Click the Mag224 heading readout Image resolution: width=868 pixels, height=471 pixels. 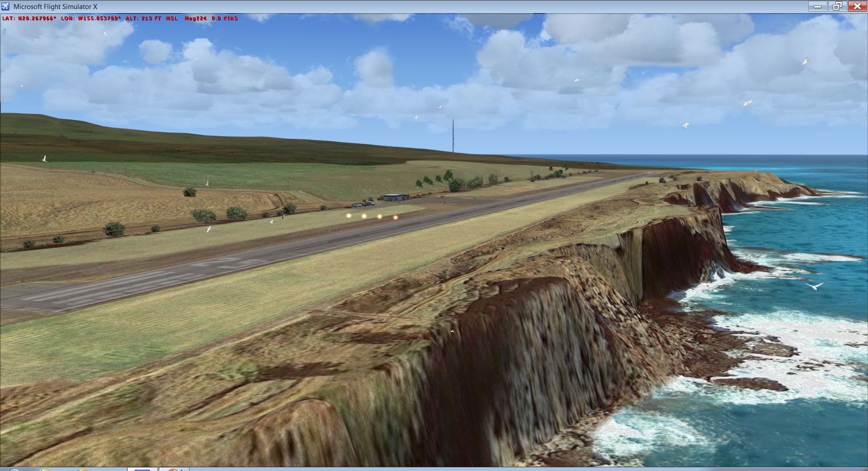coord(195,19)
